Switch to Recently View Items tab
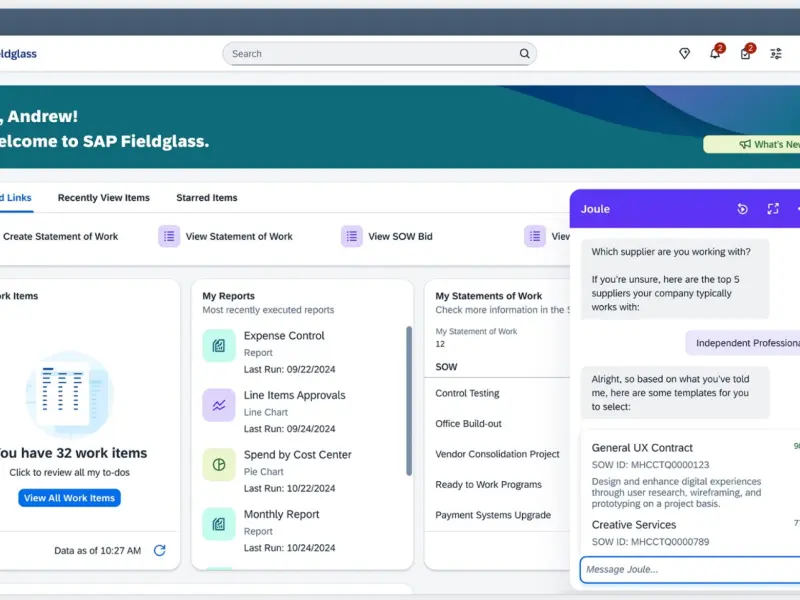The image size is (800, 600). coord(103,198)
